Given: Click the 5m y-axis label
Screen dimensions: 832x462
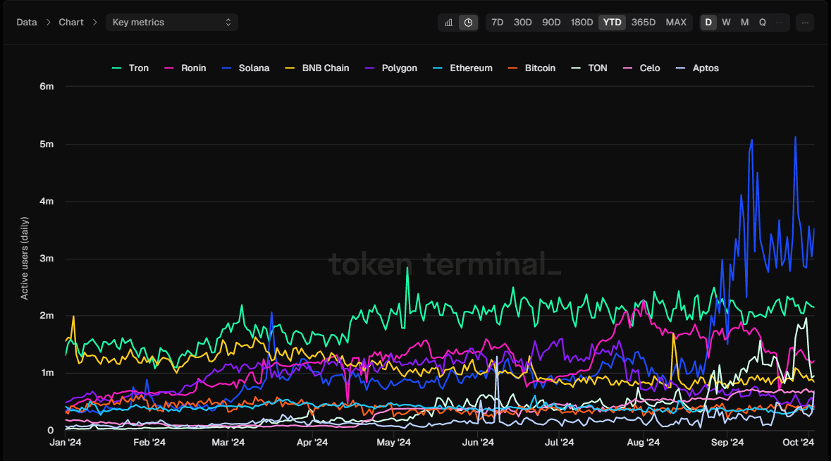Looking at the screenshot, I should pyautogui.click(x=47, y=144).
